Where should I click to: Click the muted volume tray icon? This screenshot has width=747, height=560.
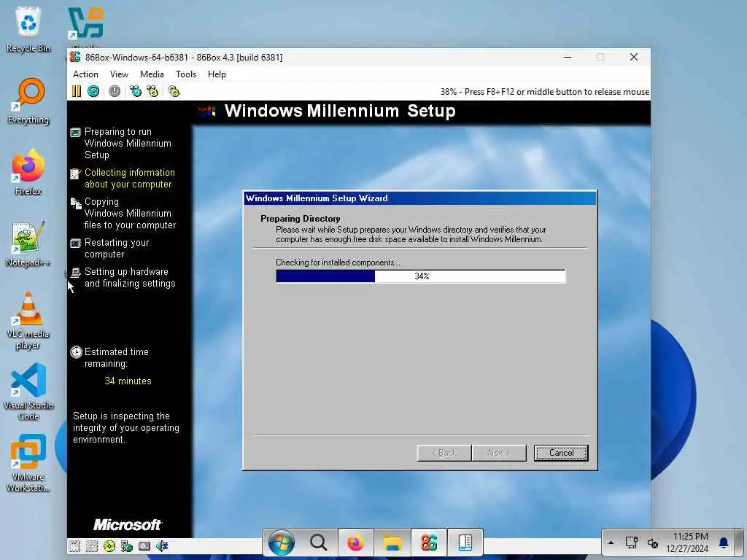[653, 542]
